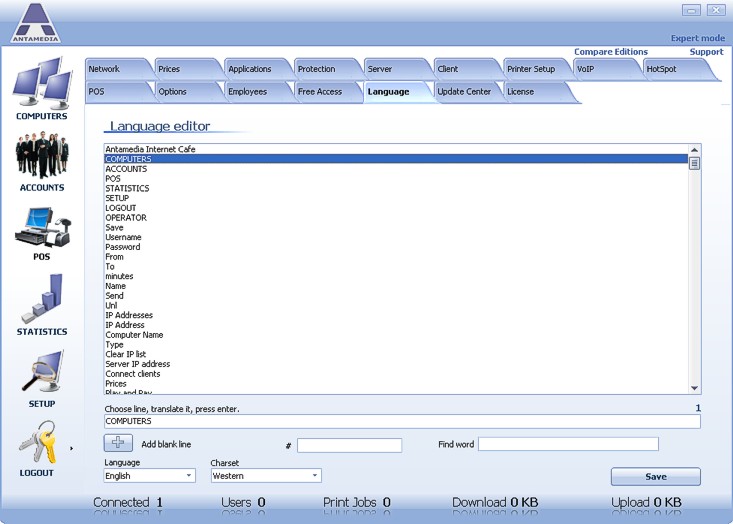Select the 'IP Addresses' list line
The width and height of the screenshot is (733, 524).
tap(396, 316)
